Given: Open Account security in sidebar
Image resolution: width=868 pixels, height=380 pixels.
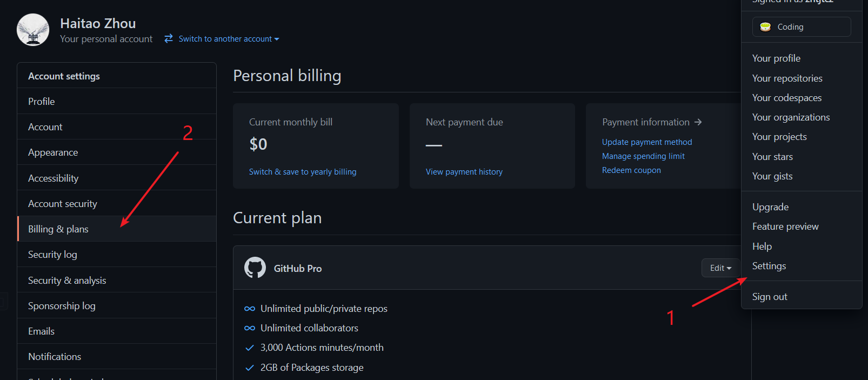Looking at the screenshot, I should point(117,203).
